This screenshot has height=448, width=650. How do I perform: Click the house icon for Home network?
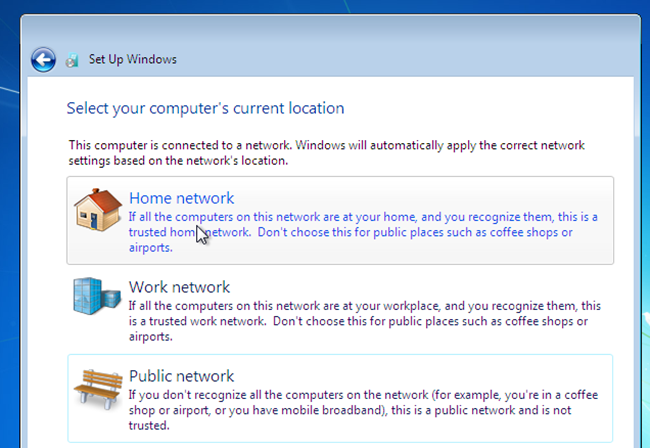[98, 210]
